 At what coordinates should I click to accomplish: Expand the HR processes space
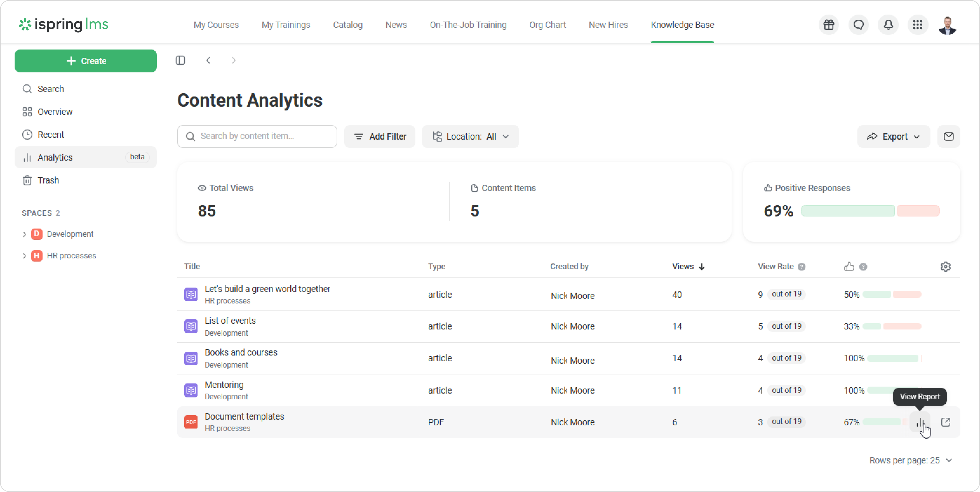pyautogui.click(x=24, y=256)
